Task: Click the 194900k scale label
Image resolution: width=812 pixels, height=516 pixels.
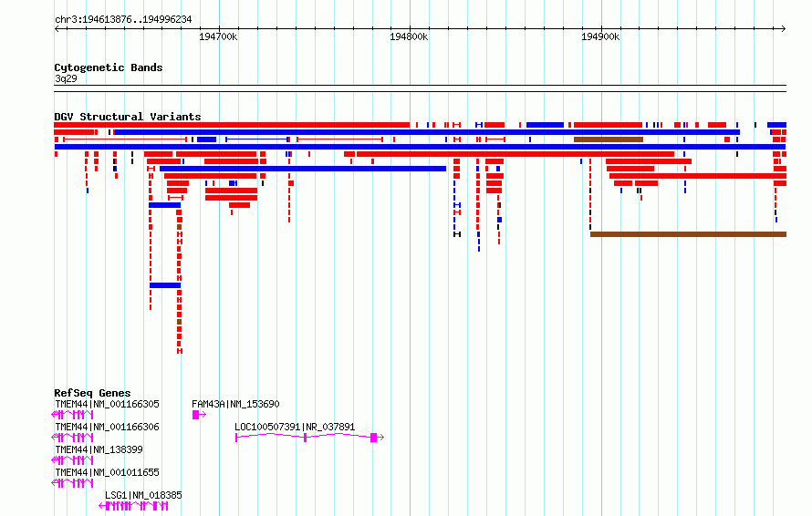Action: click(600, 36)
